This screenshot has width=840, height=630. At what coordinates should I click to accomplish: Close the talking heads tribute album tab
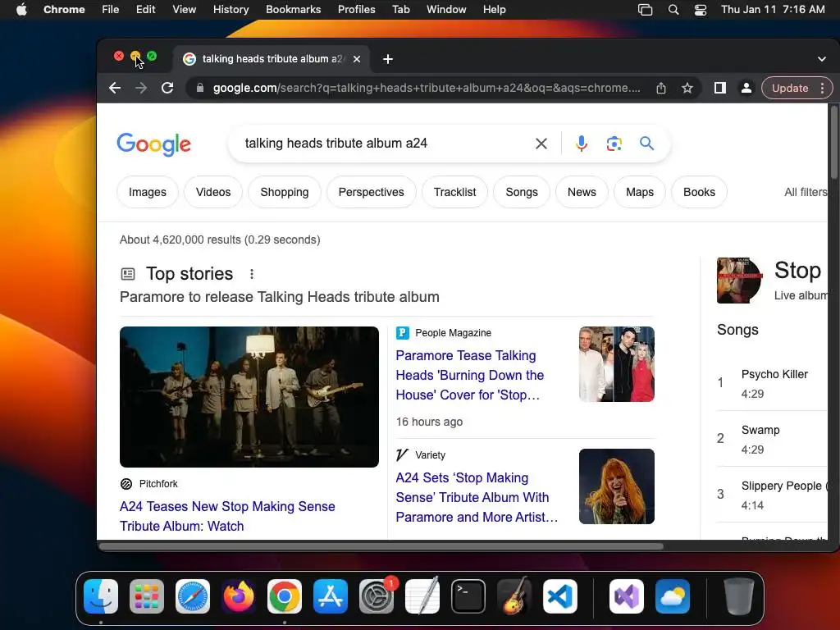pyautogui.click(x=357, y=59)
